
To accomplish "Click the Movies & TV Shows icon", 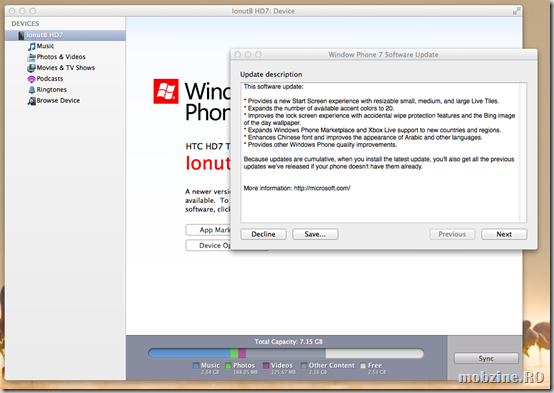I will click(31, 68).
